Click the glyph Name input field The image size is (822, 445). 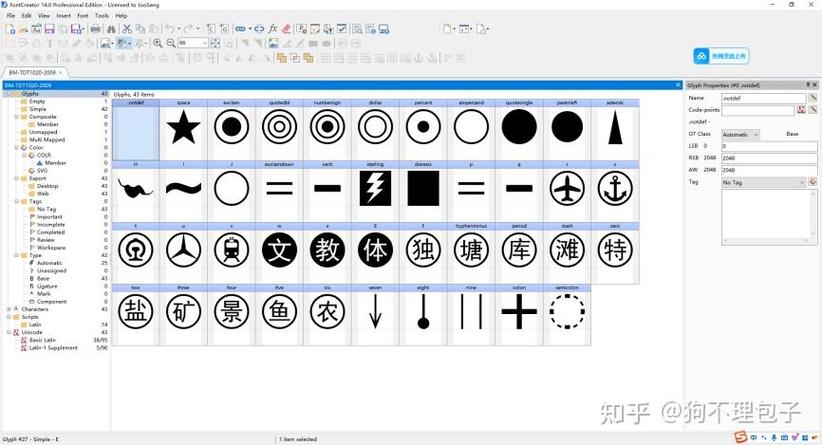763,98
